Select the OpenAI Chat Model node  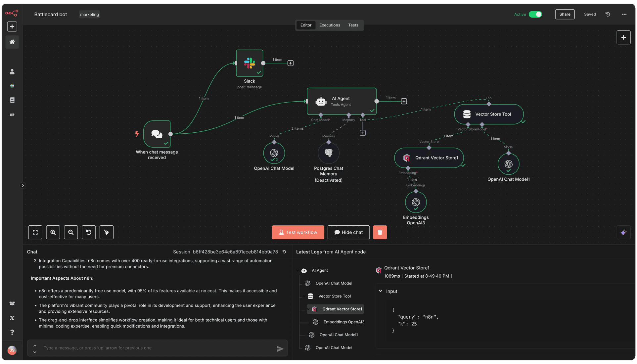(274, 153)
